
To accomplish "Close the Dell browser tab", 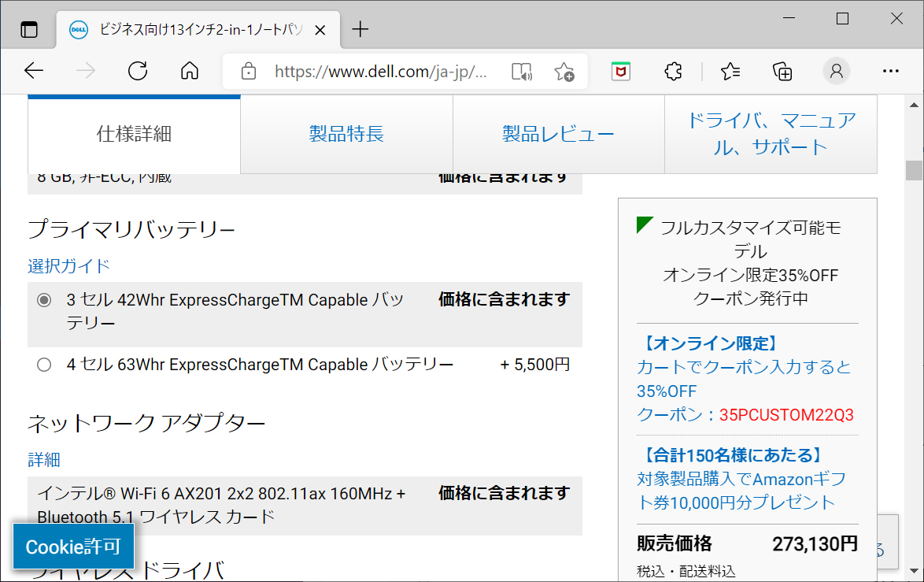I will tap(320, 29).
